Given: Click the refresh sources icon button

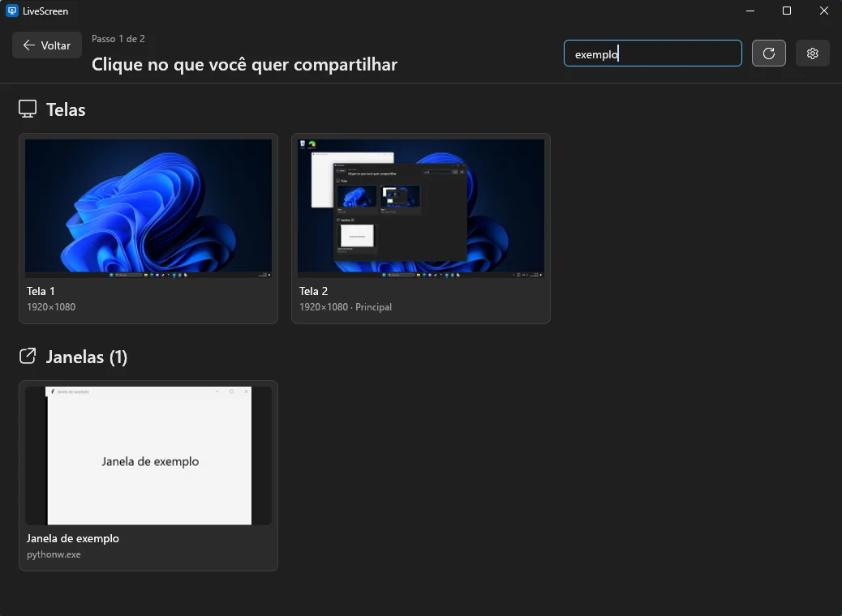Looking at the screenshot, I should [x=768, y=53].
